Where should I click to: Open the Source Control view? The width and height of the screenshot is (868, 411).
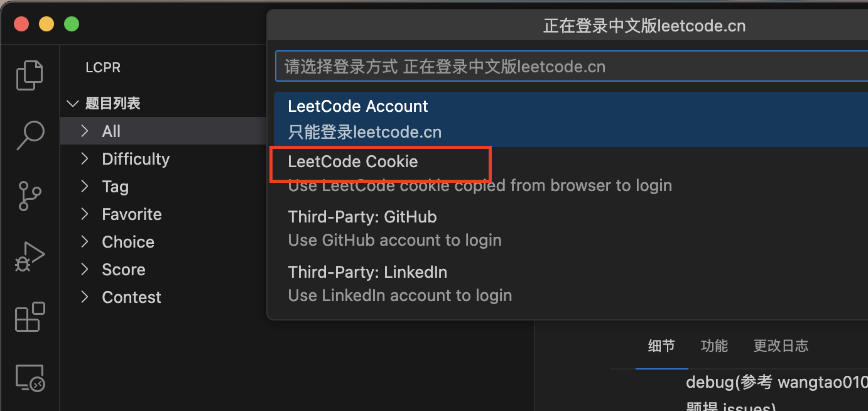[x=29, y=195]
